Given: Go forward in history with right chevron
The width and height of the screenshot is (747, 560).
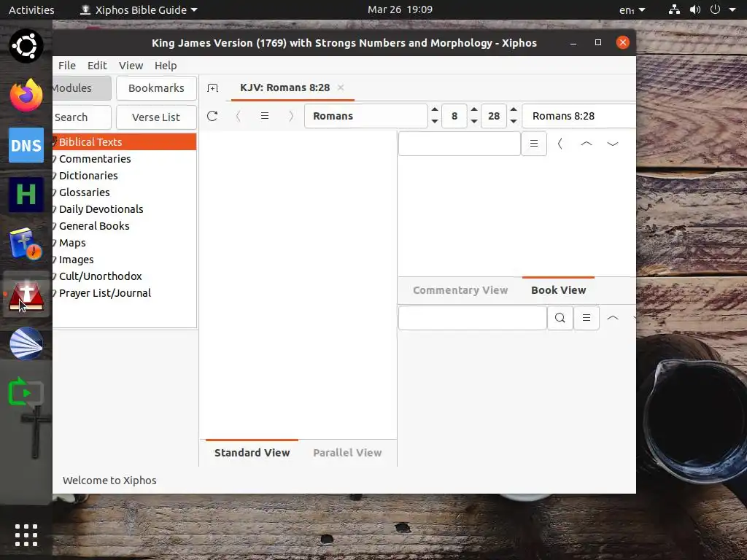Looking at the screenshot, I should click(291, 116).
